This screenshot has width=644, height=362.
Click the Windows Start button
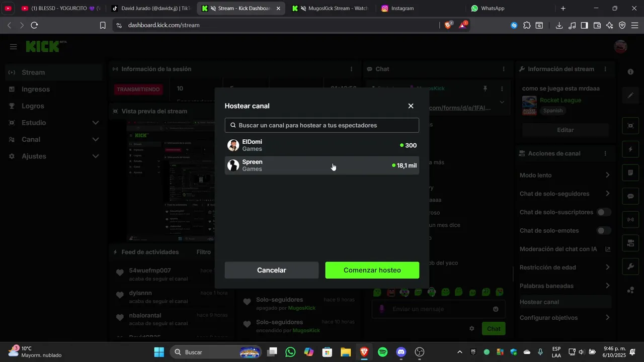click(159, 352)
